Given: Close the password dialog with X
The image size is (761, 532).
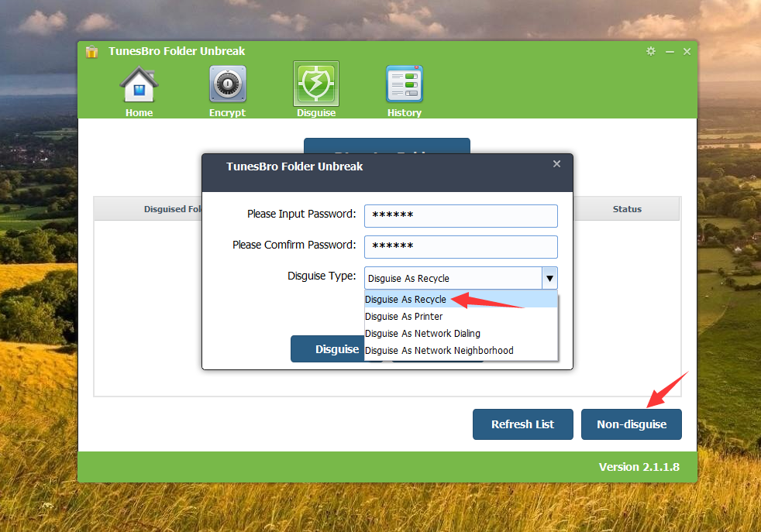Looking at the screenshot, I should coord(556,164).
